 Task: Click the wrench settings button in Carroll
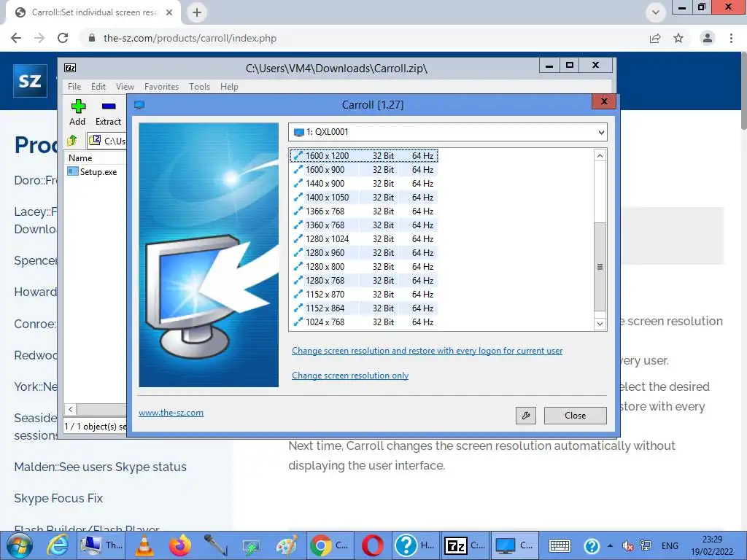[x=525, y=415]
